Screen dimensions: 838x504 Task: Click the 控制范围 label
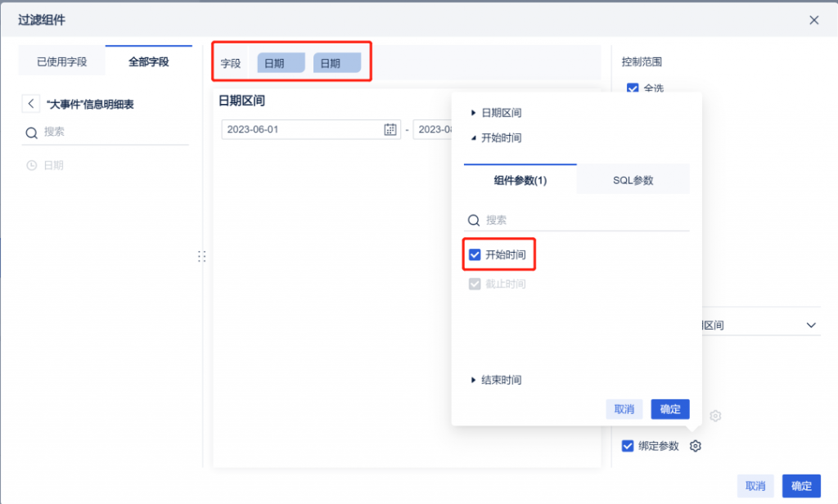[x=642, y=62]
